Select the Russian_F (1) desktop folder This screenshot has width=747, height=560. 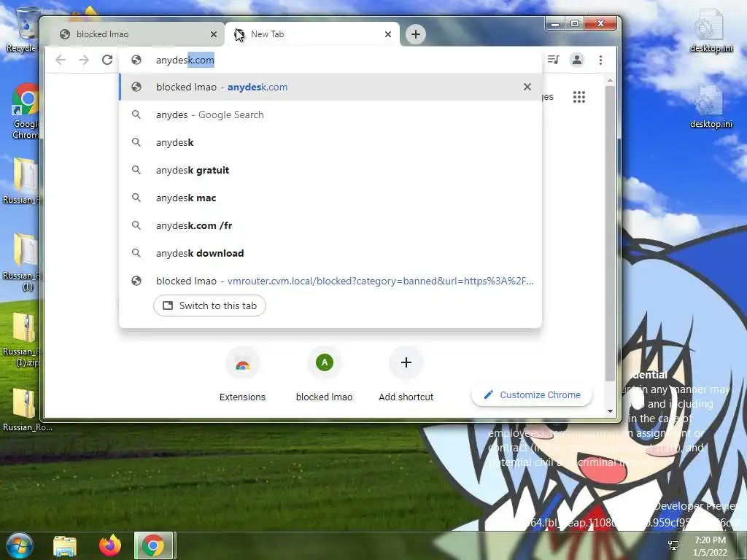[x=22, y=262]
